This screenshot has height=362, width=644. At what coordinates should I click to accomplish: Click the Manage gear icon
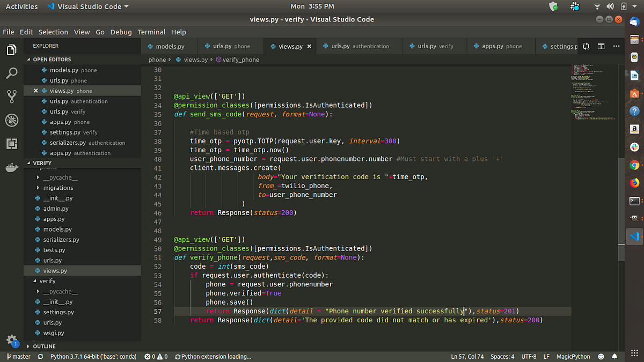click(x=12, y=340)
